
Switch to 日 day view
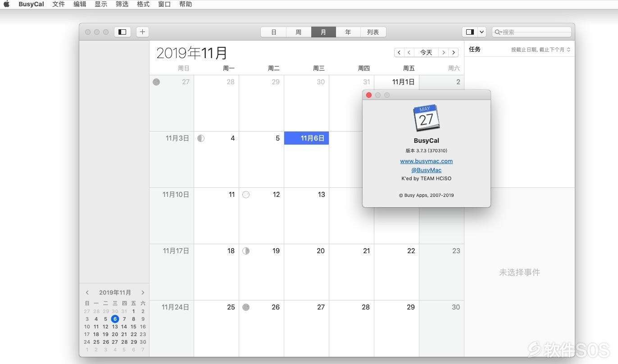click(273, 32)
